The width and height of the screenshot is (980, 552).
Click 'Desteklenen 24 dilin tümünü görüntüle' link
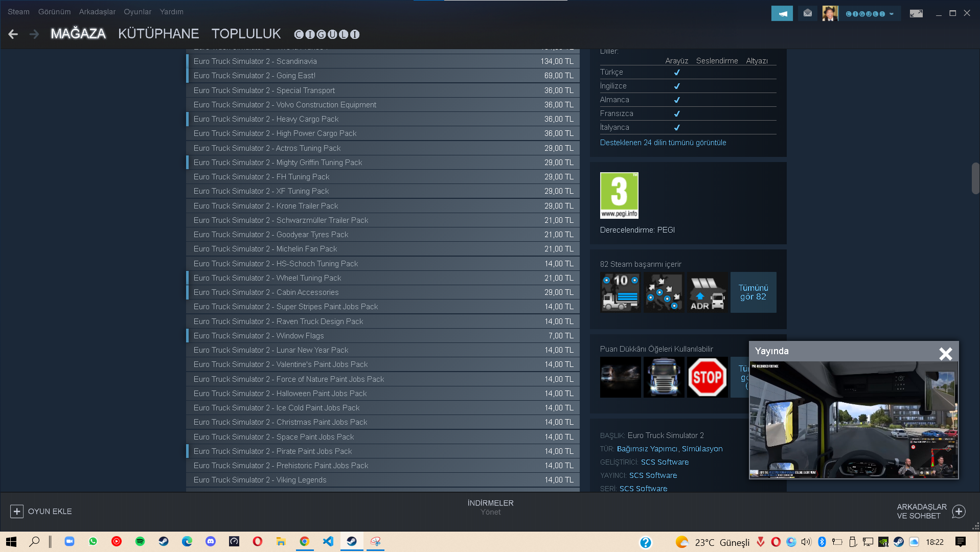pos(663,143)
